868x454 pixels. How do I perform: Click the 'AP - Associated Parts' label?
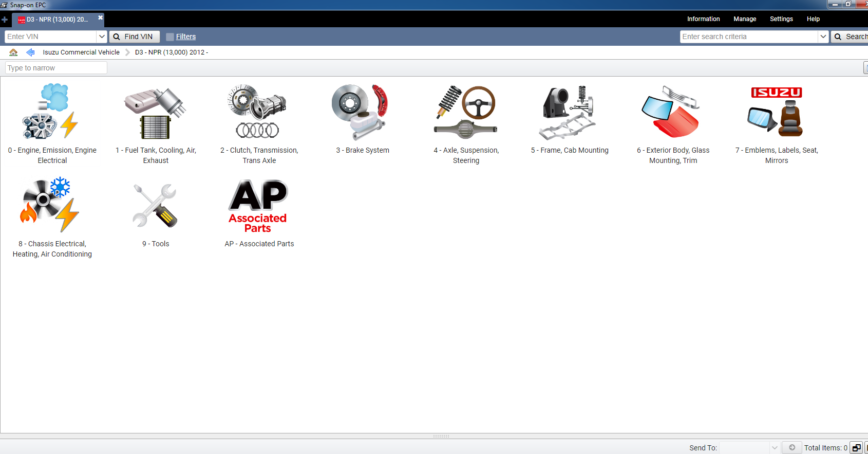pos(259,244)
